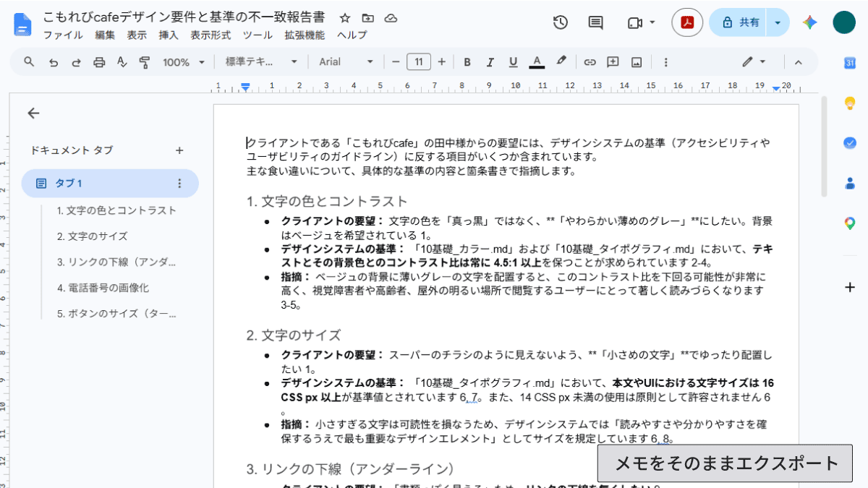Start a Meet video call

[x=634, y=22]
